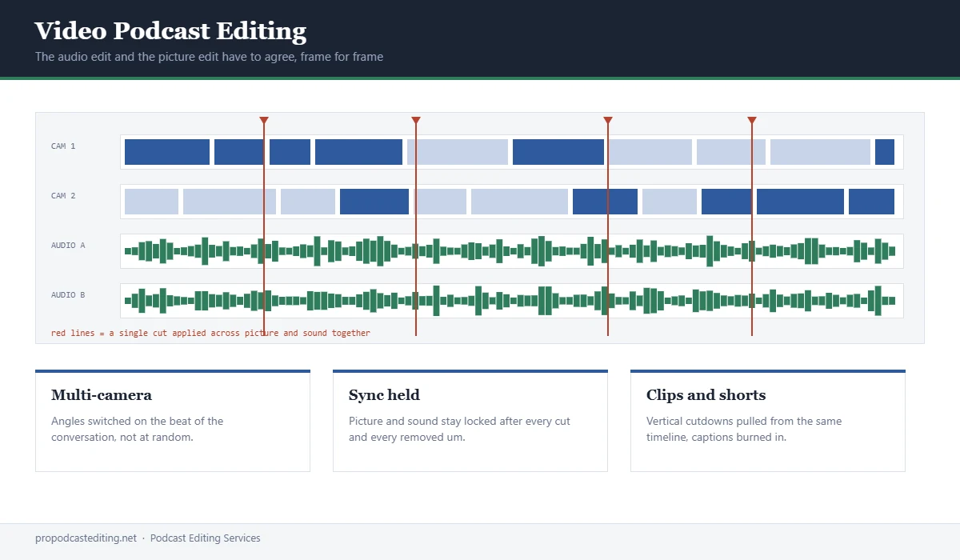The image size is (960, 560).
Task: Click the CAM 1 track label
Action: (63, 146)
